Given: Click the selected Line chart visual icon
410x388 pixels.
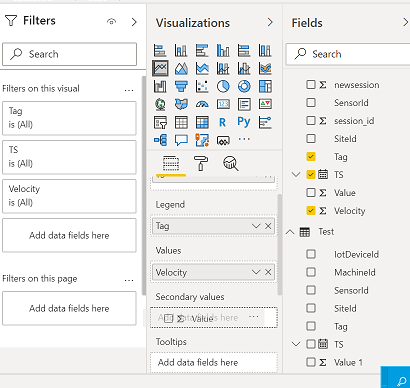Looking at the screenshot, I should (160, 68).
